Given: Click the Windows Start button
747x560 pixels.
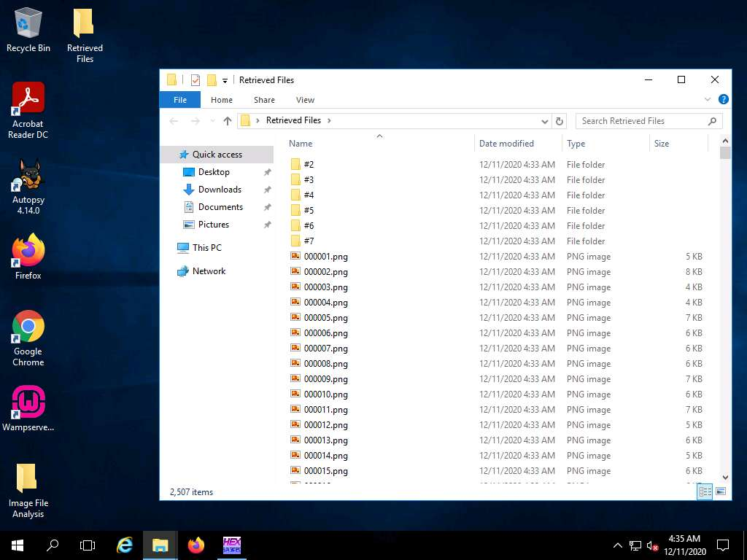Looking at the screenshot, I should point(18,545).
